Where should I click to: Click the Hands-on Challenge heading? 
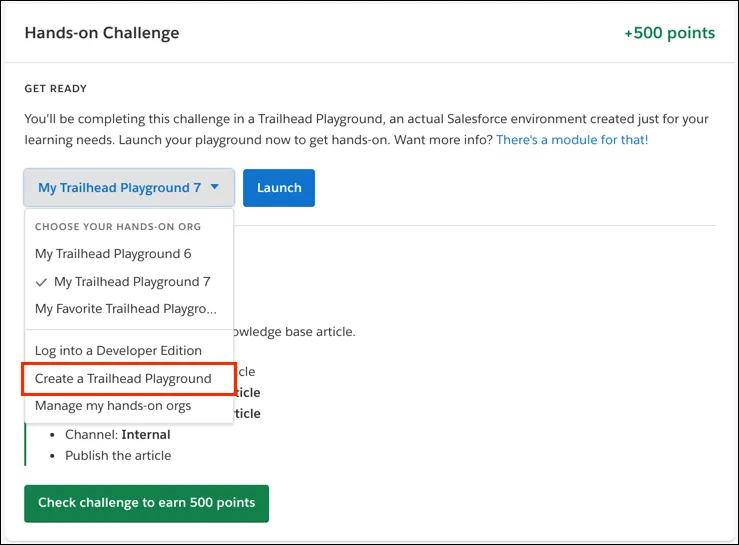pyautogui.click(x=102, y=33)
